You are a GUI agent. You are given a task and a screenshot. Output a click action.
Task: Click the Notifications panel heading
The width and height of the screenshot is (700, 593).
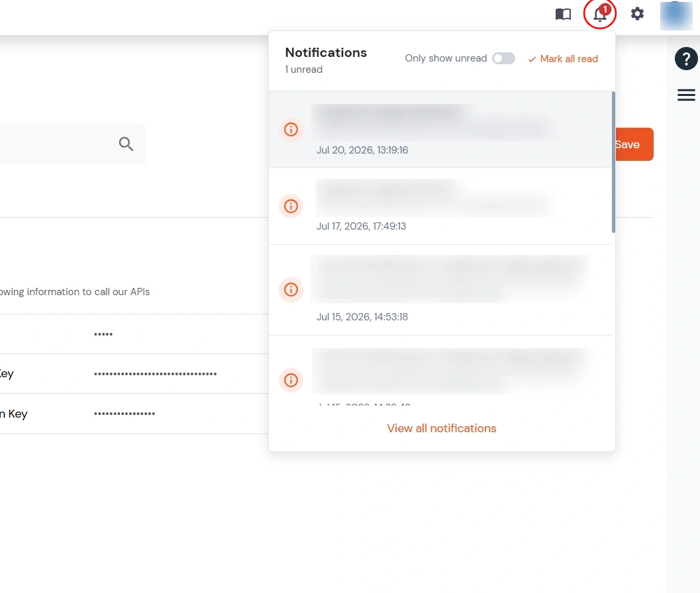point(326,53)
